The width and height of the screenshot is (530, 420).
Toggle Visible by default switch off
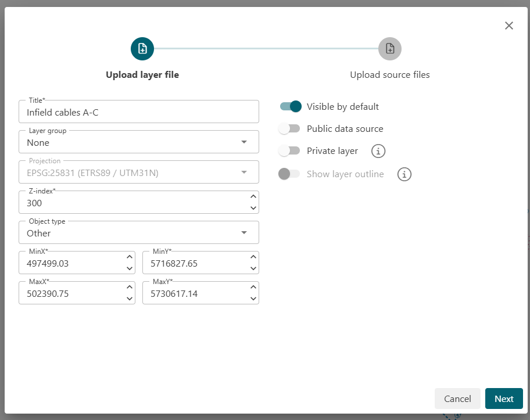point(291,106)
